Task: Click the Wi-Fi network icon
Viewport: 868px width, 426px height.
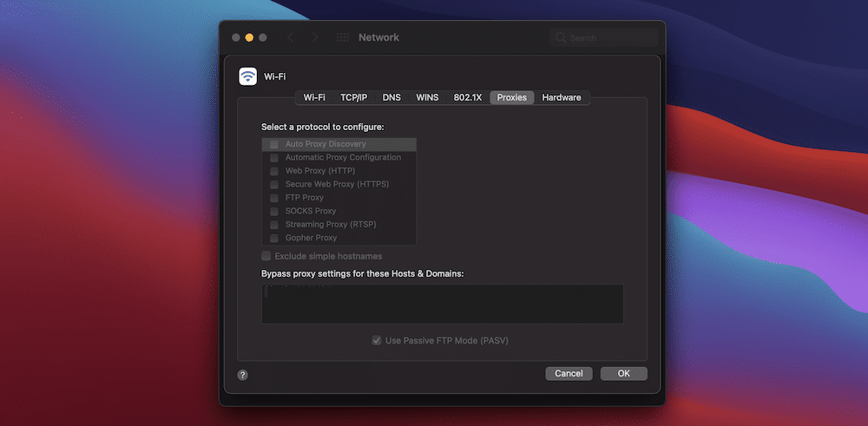Action: [248, 76]
